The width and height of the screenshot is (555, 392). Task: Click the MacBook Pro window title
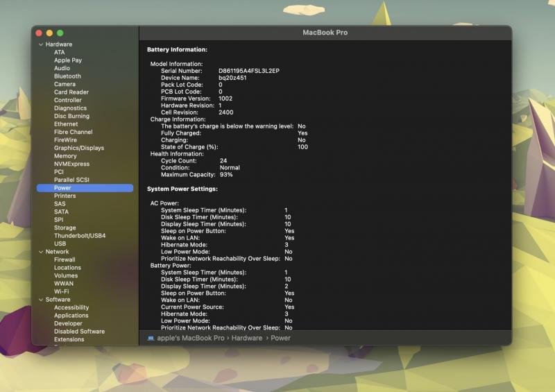click(325, 33)
